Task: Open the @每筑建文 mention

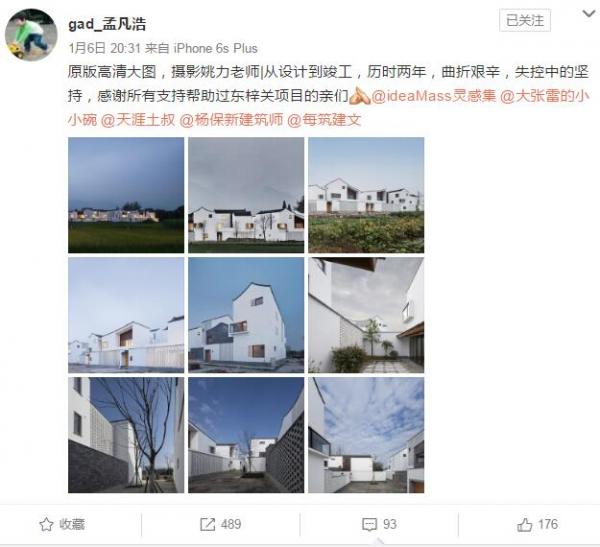Action: click(324, 120)
